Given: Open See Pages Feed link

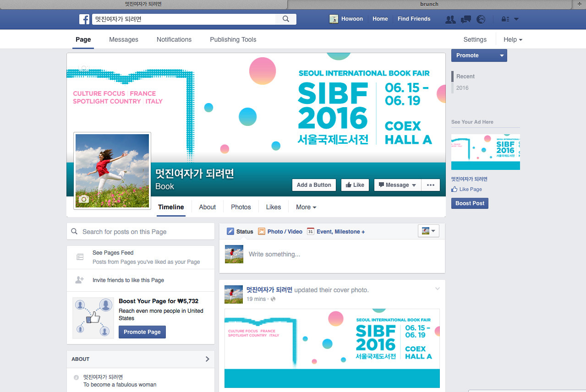Looking at the screenshot, I should [113, 253].
